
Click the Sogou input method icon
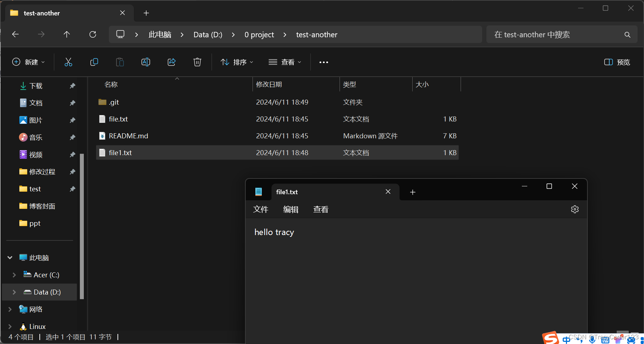(550, 338)
